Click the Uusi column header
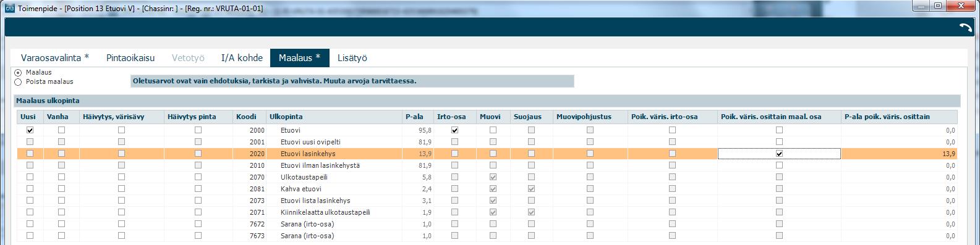This screenshot has height=245, width=980. (30, 117)
